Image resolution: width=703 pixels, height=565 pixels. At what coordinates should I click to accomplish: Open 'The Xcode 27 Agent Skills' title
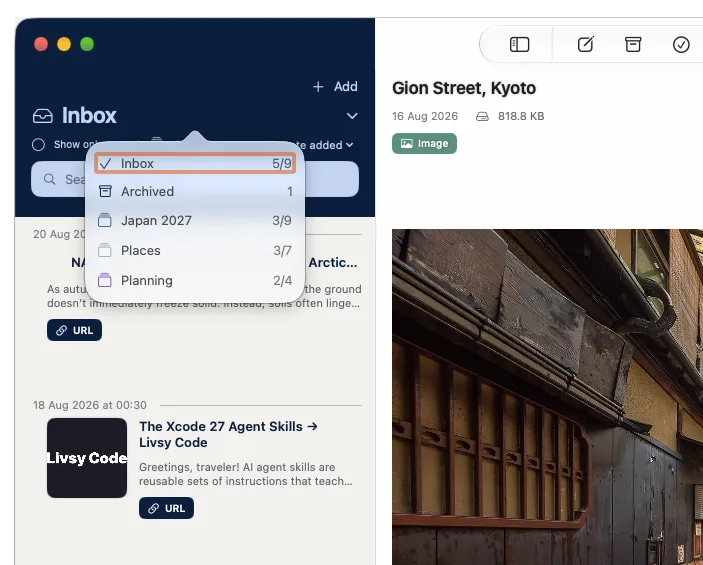[x=228, y=434]
